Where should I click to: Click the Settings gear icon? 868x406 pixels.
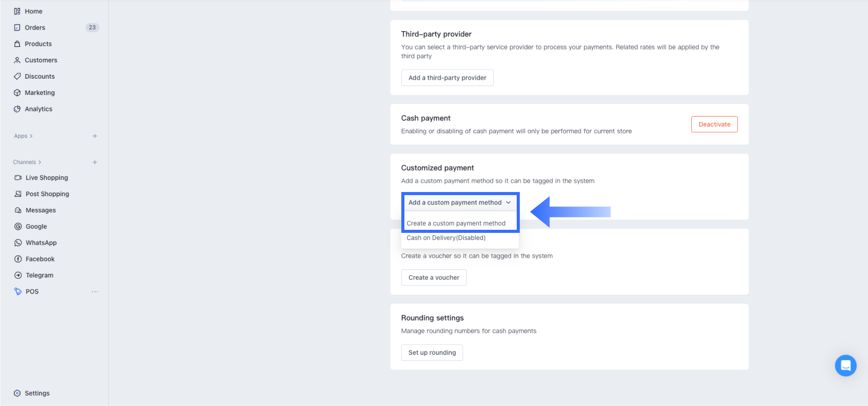click(17, 393)
